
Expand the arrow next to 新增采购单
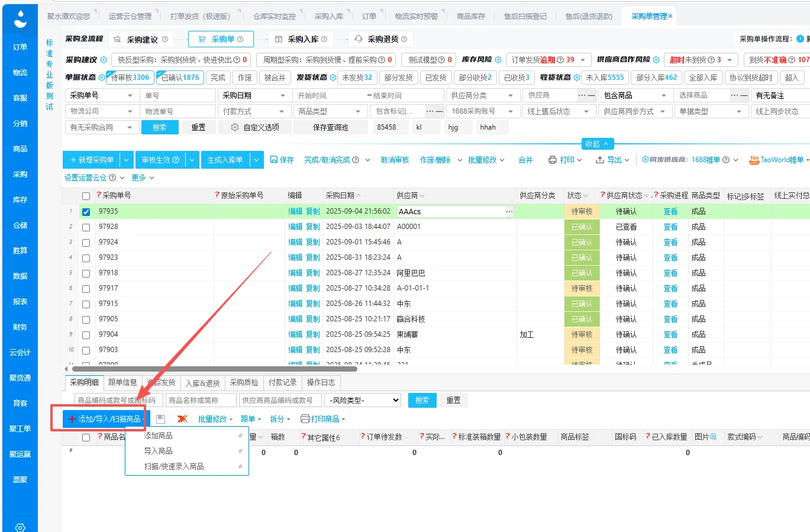[x=127, y=160]
